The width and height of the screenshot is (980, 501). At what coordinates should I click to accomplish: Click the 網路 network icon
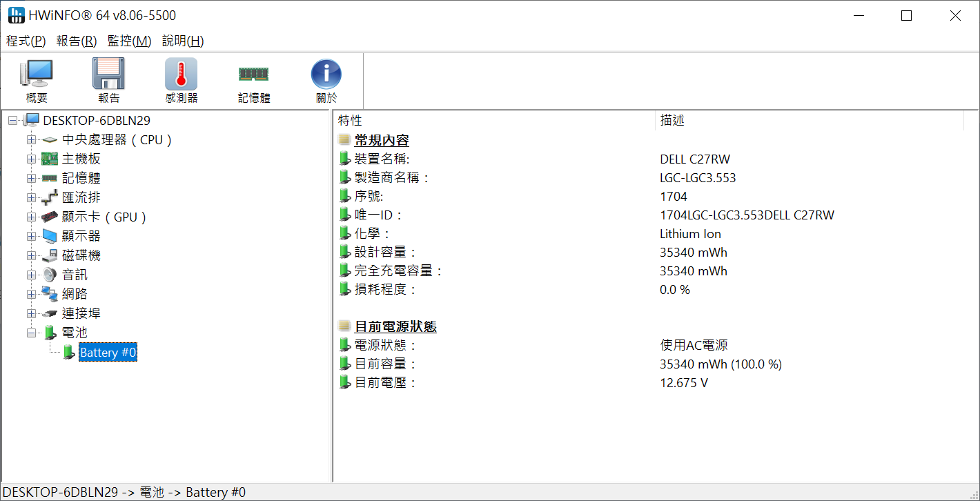coord(49,294)
